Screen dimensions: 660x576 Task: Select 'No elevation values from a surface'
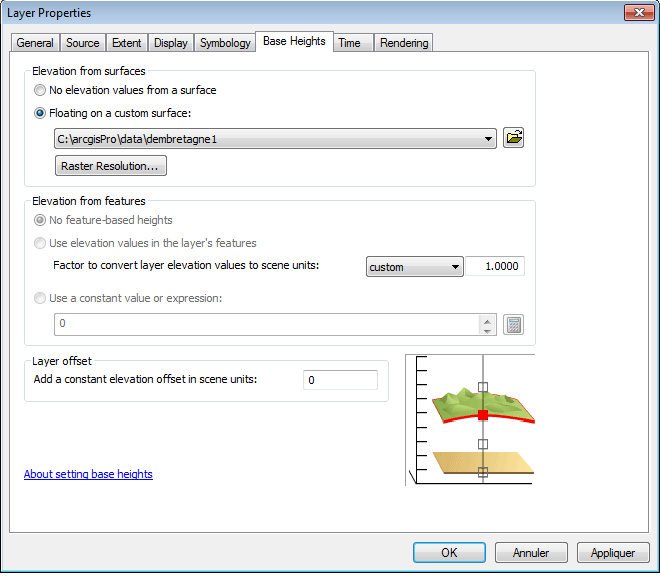[41, 90]
